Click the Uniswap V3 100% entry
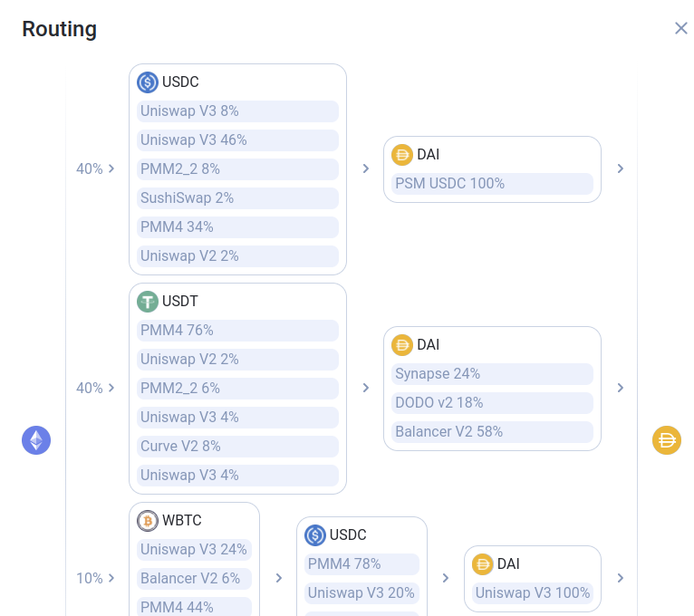 [533, 593]
